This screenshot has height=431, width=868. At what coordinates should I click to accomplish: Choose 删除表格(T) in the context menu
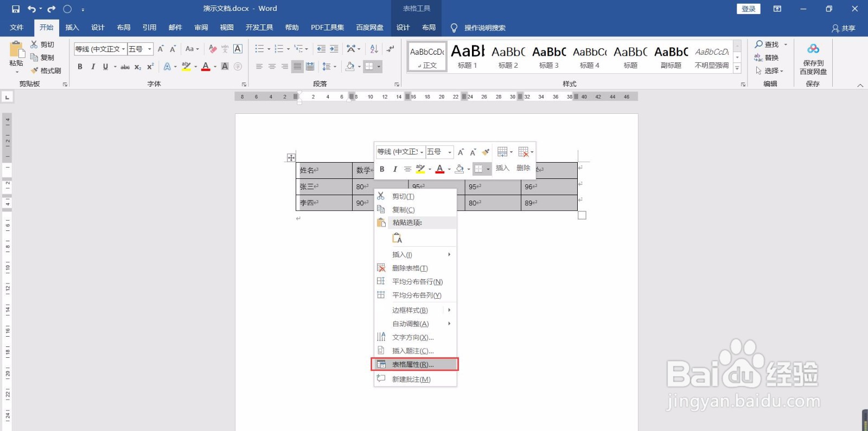point(416,268)
